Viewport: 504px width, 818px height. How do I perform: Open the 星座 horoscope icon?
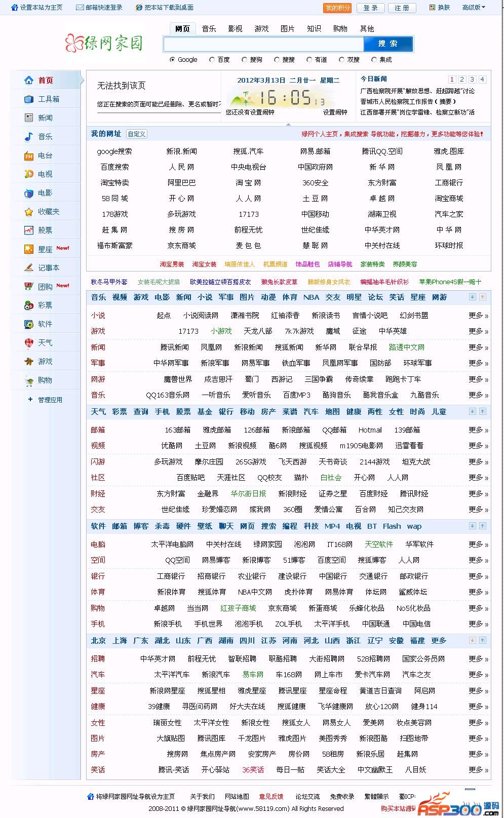click(29, 249)
